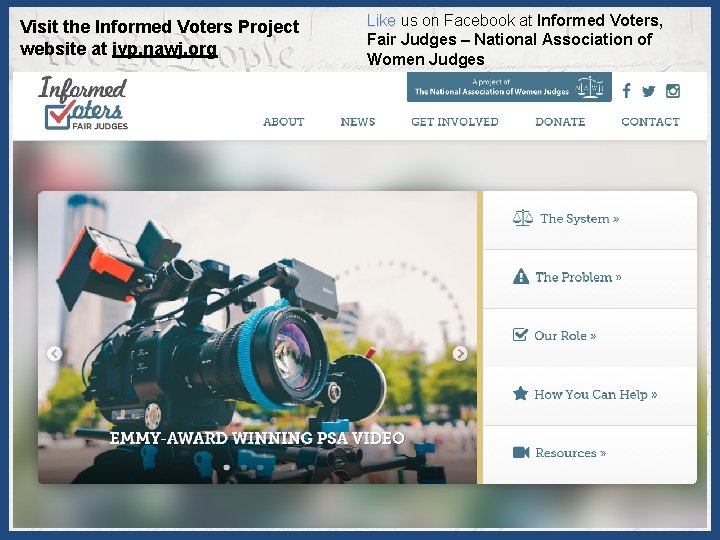The image size is (720, 540).
Task: Open the Donate menu item
Action: tap(560, 122)
